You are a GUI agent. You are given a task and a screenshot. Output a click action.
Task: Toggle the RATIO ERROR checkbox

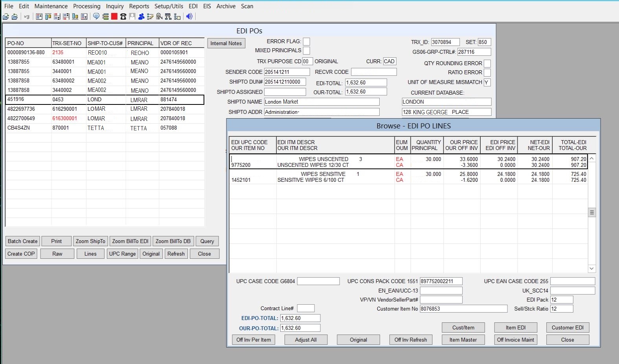pos(487,73)
